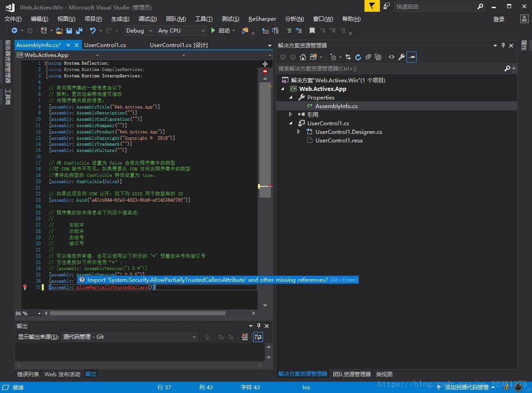Image resolution: width=532 pixels, height=393 pixels.
Task: Click the Solution Explorer search magnifier icon
Action: pyautogui.click(x=507, y=68)
